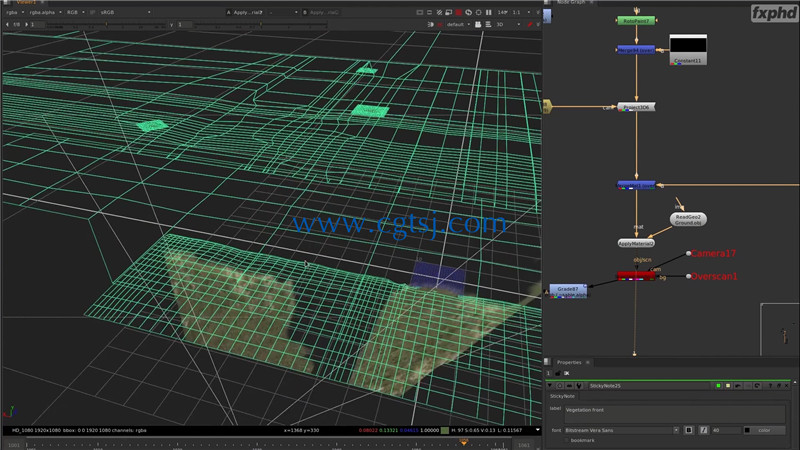Screen dimensions: 800x450
Task: Click the viewer pause updating icon
Action: (x=489, y=12)
